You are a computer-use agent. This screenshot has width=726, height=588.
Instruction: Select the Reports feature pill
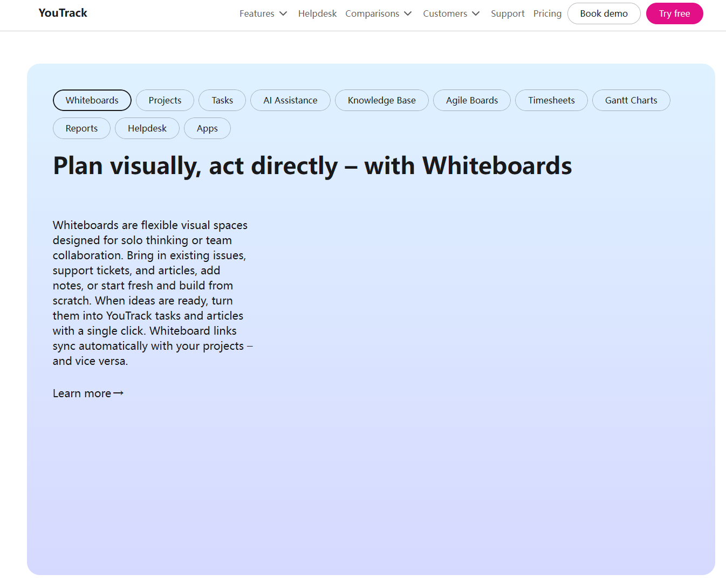click(x=81, y=128)
